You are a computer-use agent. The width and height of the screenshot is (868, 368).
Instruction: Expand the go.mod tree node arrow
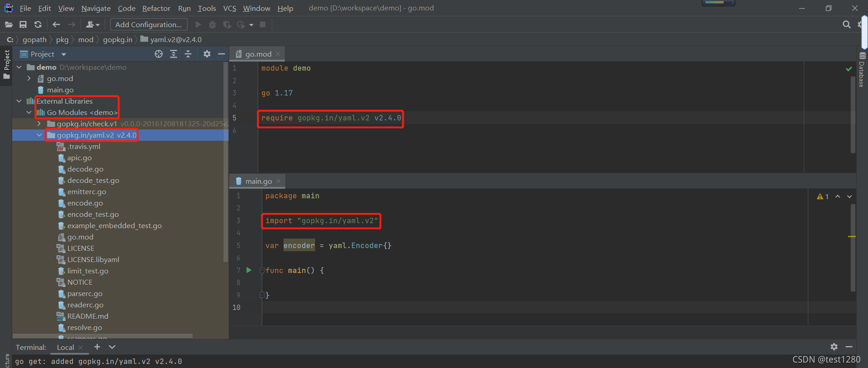(x=29, y=78)
